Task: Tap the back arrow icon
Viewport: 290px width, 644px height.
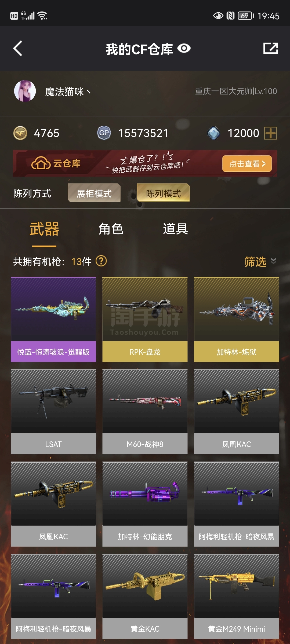Action: tap(18, 49)
